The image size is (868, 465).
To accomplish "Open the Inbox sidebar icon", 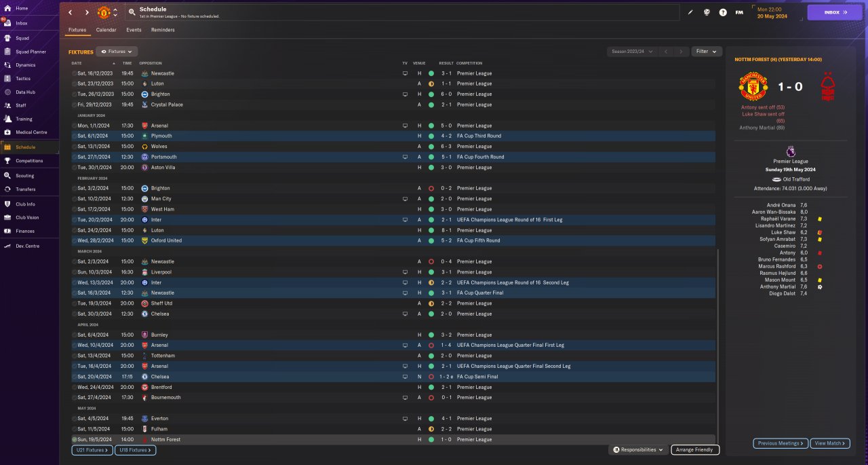I will (x=7, y=23).
